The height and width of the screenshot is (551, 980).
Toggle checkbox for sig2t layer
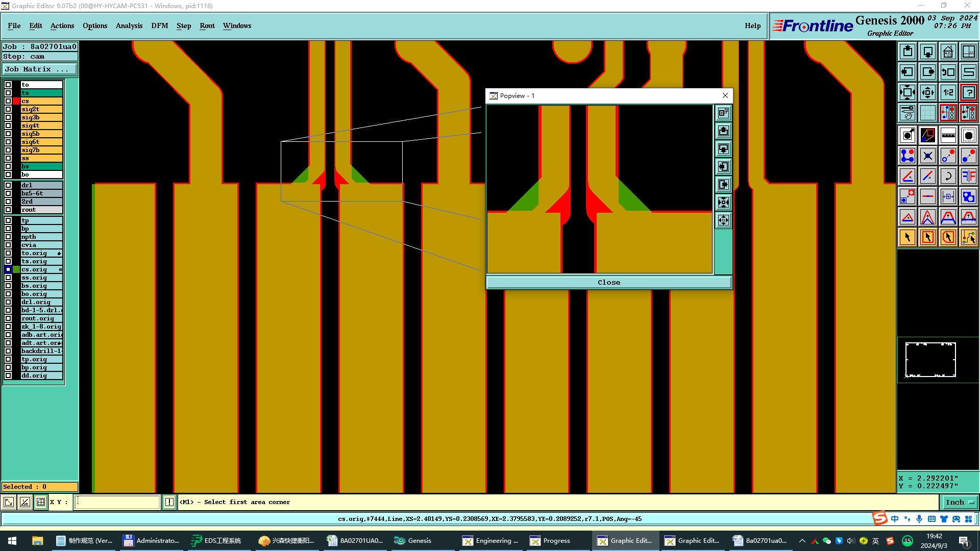[8, 109]
